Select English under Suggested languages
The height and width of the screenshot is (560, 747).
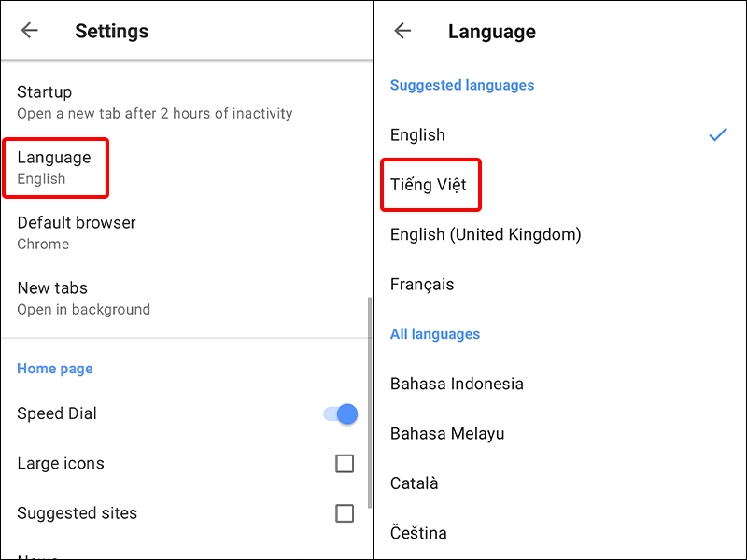(417, 134)
